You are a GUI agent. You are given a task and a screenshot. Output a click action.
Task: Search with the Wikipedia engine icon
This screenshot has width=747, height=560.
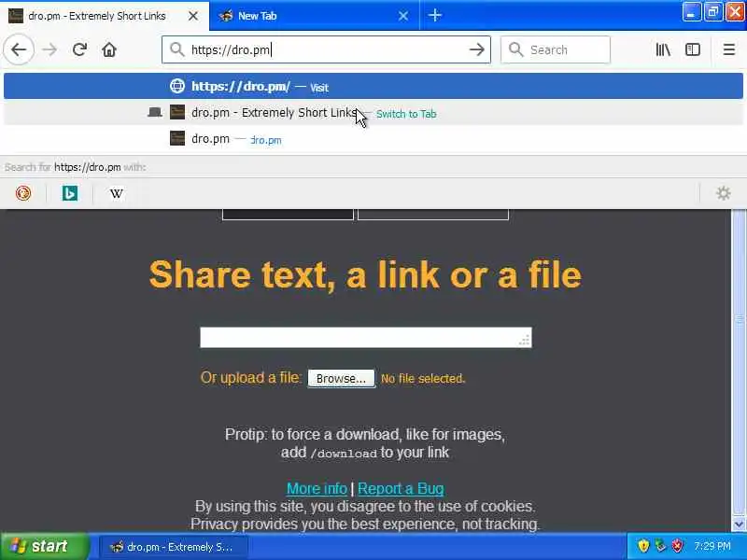tap(116, 193)
